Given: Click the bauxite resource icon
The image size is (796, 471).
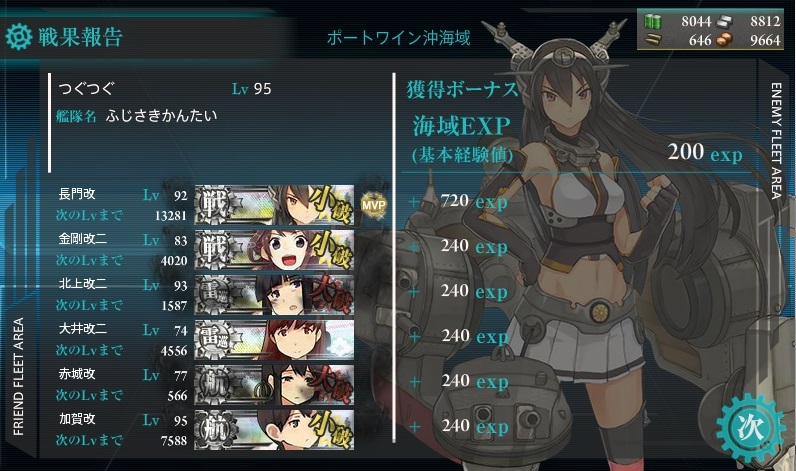Looking at the screenshot, I should (724, 40).
